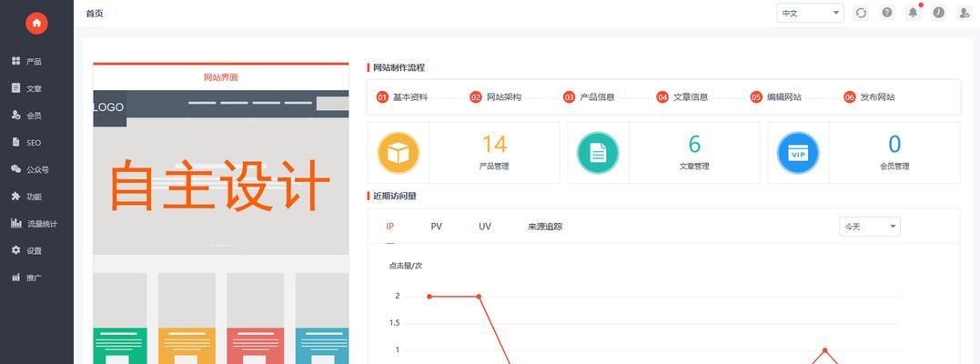Go to step 05 编辑网站
This screenshot has width=980, height=364.
click(776, 97)
